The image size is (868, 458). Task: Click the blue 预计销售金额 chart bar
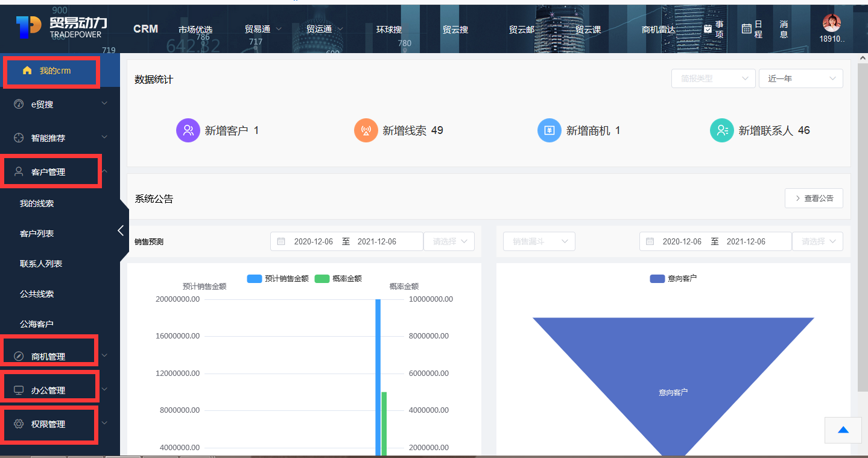(378, 377)
